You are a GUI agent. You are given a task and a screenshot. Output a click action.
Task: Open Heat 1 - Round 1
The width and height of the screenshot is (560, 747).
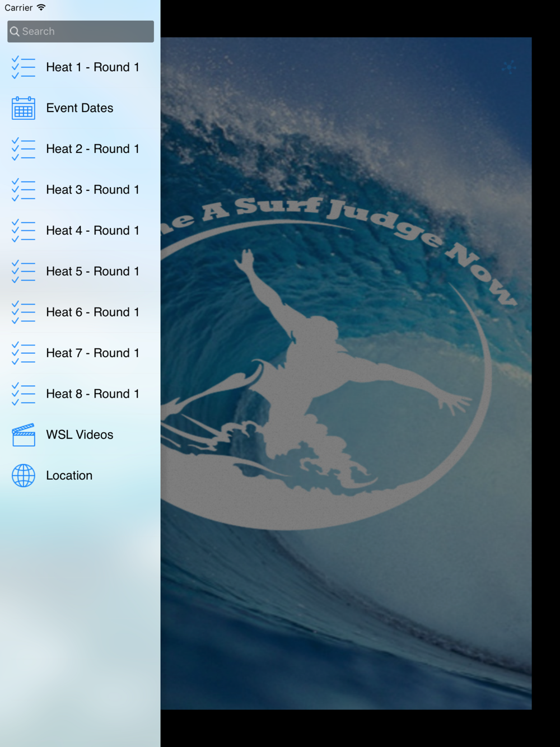pos(80,67)
